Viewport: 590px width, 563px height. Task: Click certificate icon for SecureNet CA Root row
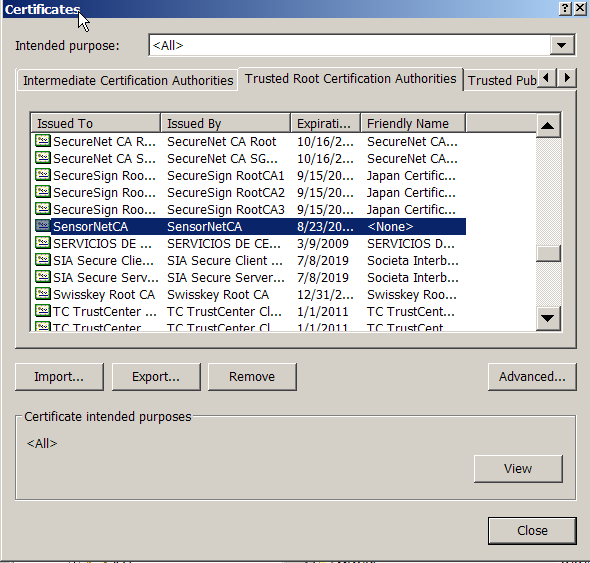tap(43, 141)
